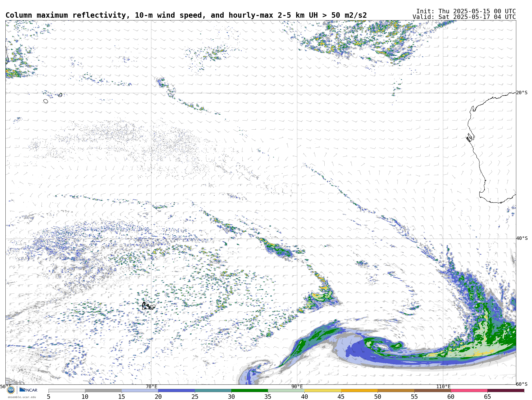Click the Réunion island outline near 20°S
The width and height of the screenshot is (532, 400).
tap(46, 101)
